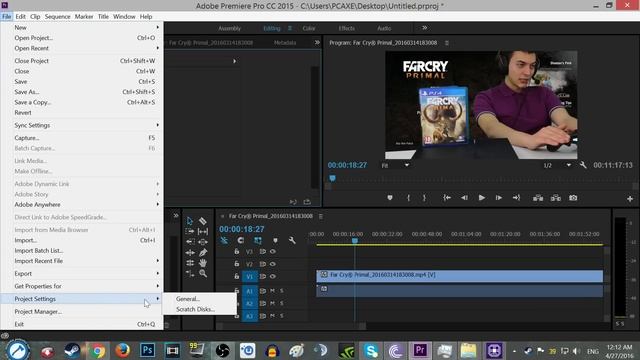Select the Pen tool
The image size is (640, 360).
pyautogui.click(x=203, y=252)
